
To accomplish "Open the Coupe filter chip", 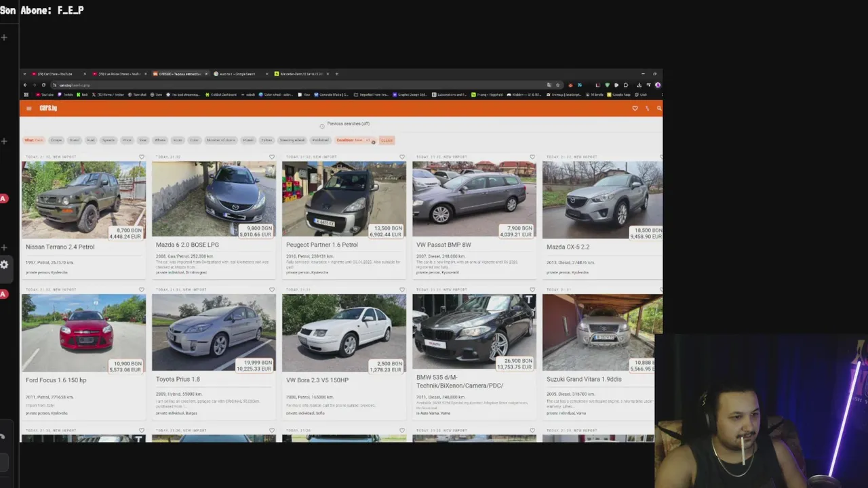I will 56,140.
